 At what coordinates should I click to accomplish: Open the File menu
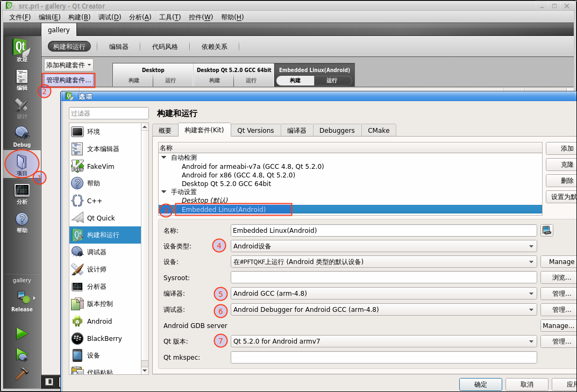click(x=20, y=17)
